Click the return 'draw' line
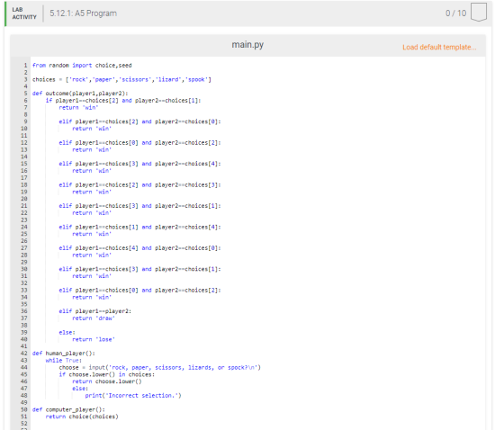The height and width of the screenshot is (430, 504). (94, 318)
